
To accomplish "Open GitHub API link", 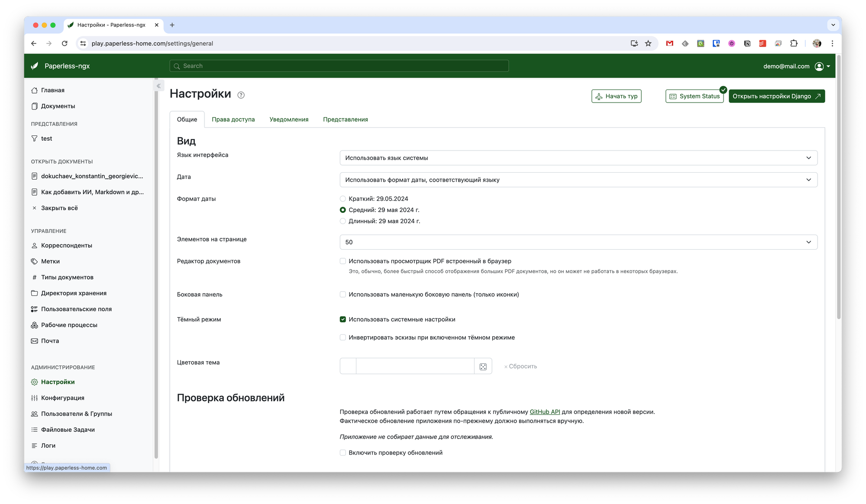I will click(x=545, y=412).
